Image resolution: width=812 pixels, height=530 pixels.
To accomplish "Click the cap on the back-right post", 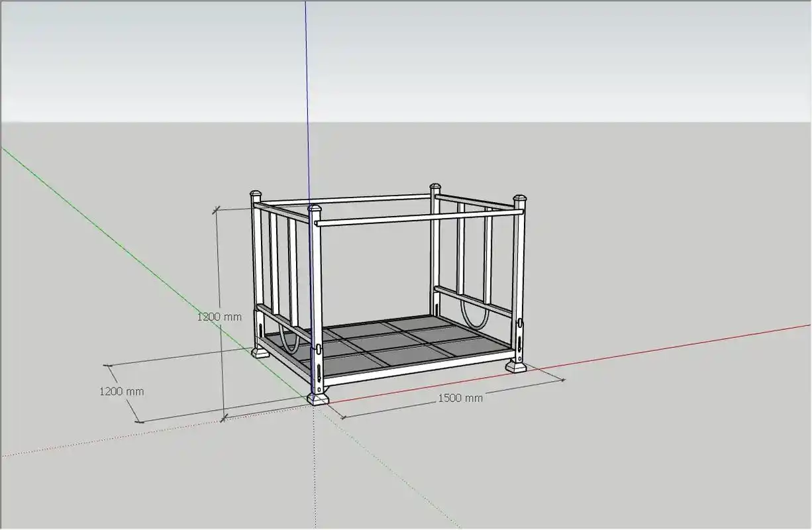I will 435,187.
